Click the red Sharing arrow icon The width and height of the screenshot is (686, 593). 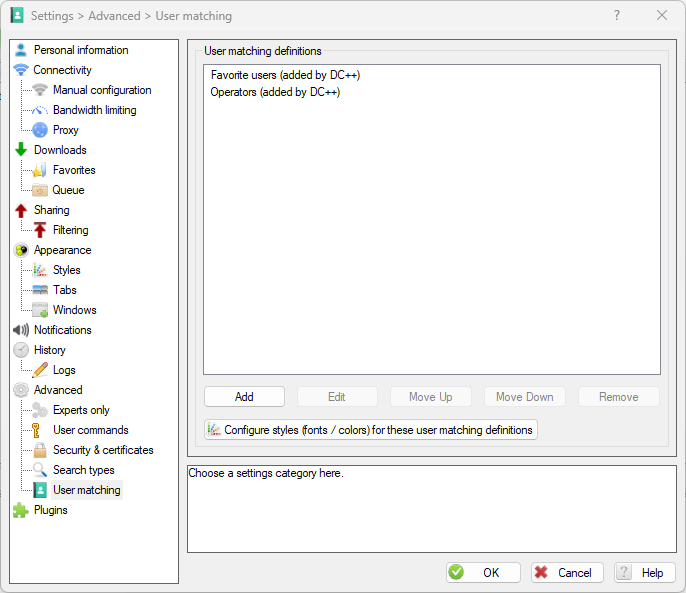(x=21, y=210)
